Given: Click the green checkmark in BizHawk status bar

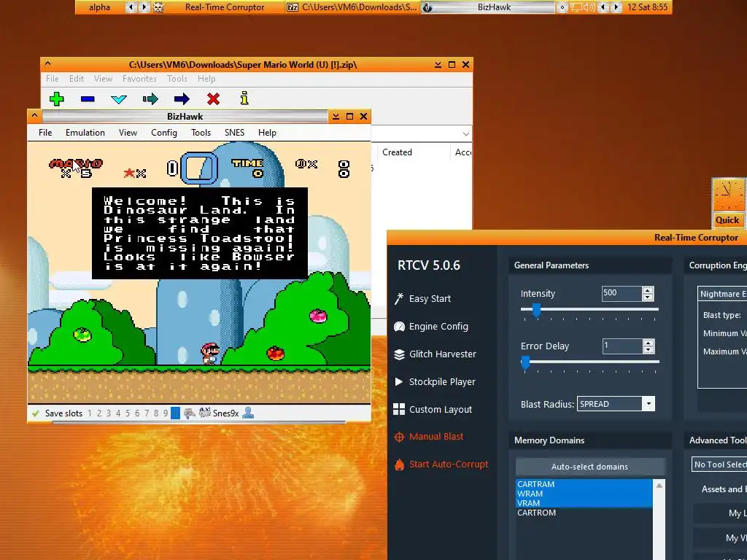Looking at the screenshot, I should (x=35, y=413).
